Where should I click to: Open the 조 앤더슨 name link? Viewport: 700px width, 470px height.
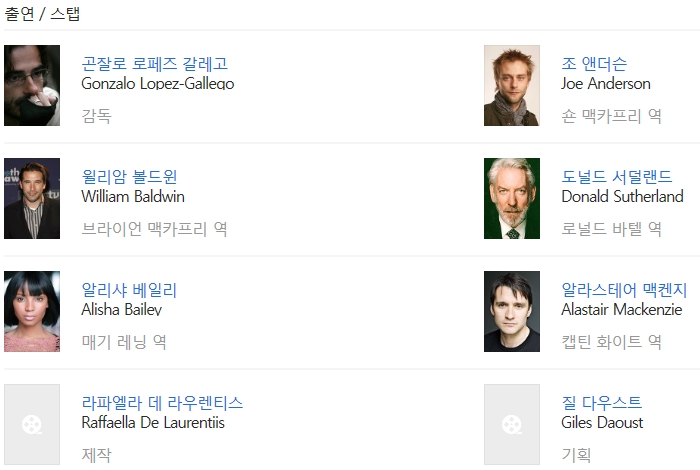click(594, 64)
